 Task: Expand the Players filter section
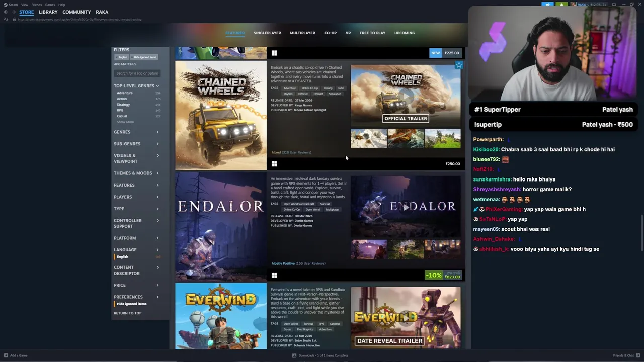pos(136,197)
